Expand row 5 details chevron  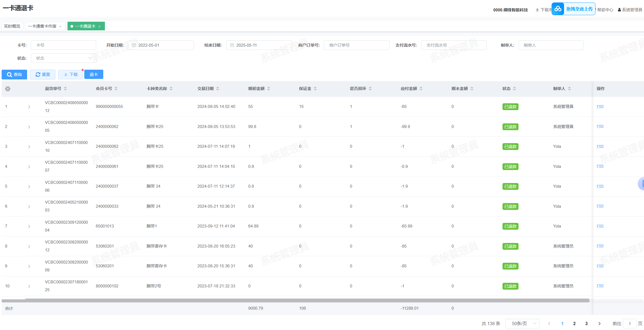click(x=29, y=187)
